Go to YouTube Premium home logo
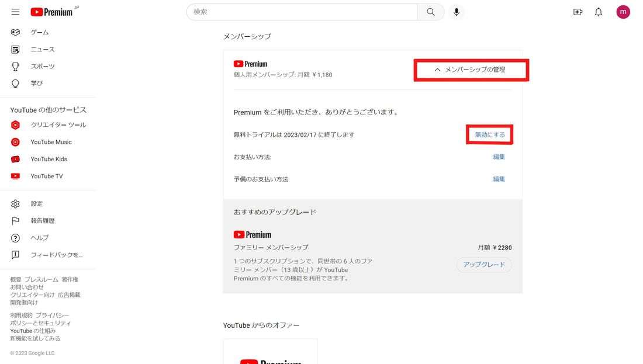This screenshot has height=364, width=643. [x=51, y=12]
